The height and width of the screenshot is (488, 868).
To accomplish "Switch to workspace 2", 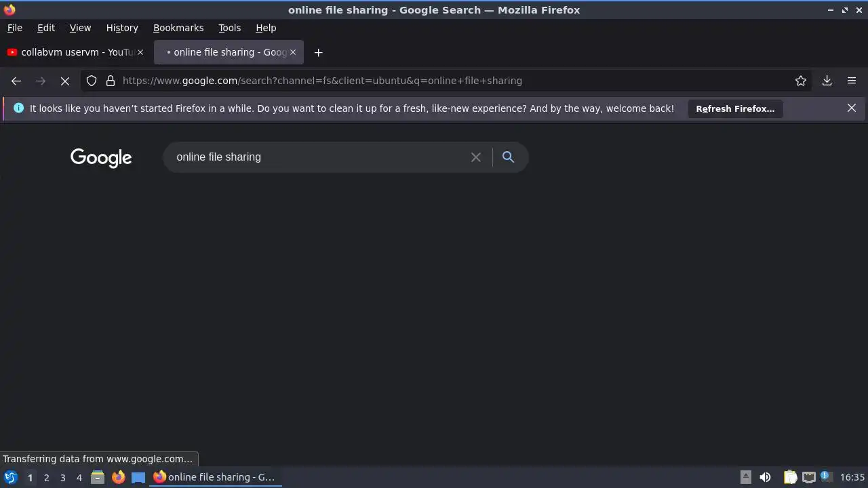I will tap(46, 478).
